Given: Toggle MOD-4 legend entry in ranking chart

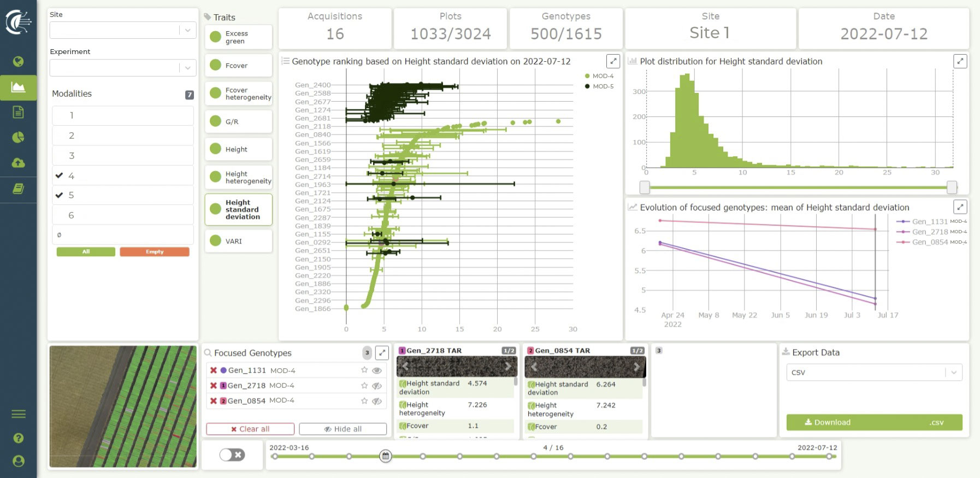Looking at the screenshot, I should click(599, 76).
